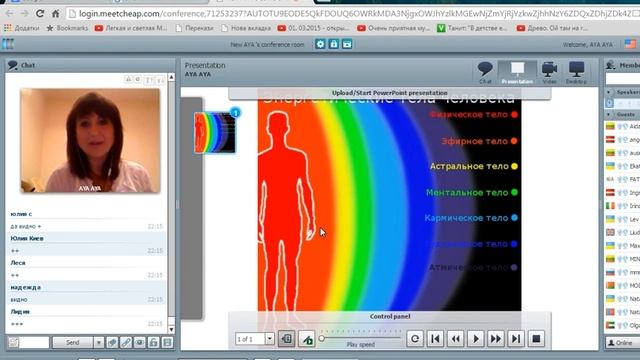
Task: Open conference room settings gear icon
Action: (320, 44)
